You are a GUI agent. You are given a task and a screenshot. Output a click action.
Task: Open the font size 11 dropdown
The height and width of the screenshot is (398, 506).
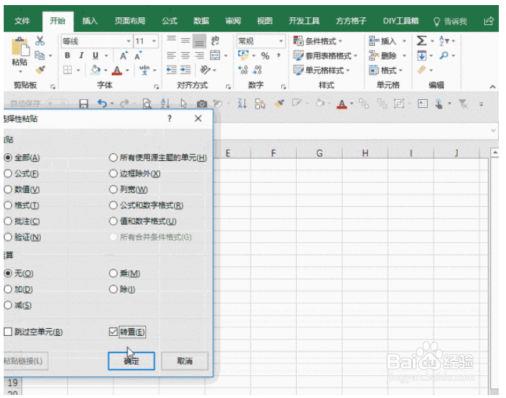(x=154, y=41)
